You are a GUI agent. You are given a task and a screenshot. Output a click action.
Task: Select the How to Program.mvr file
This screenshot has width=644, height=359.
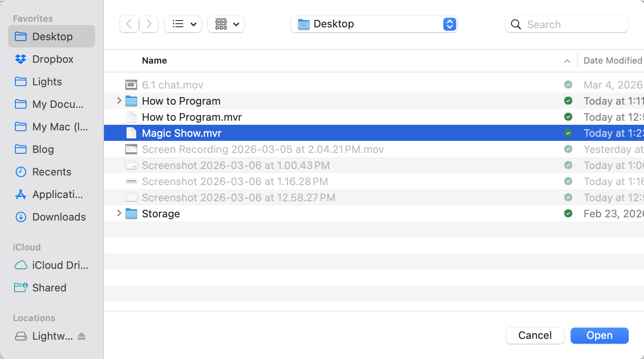click(x=192, y=117)
